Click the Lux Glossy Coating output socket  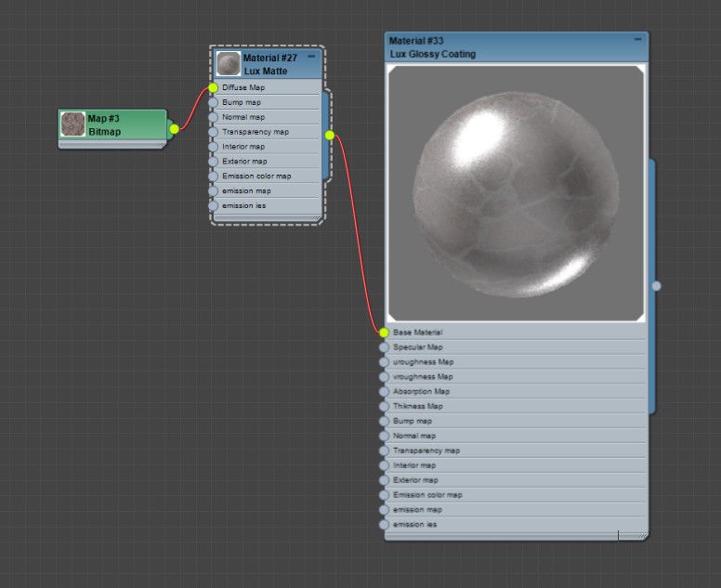[x=657, y=286]
